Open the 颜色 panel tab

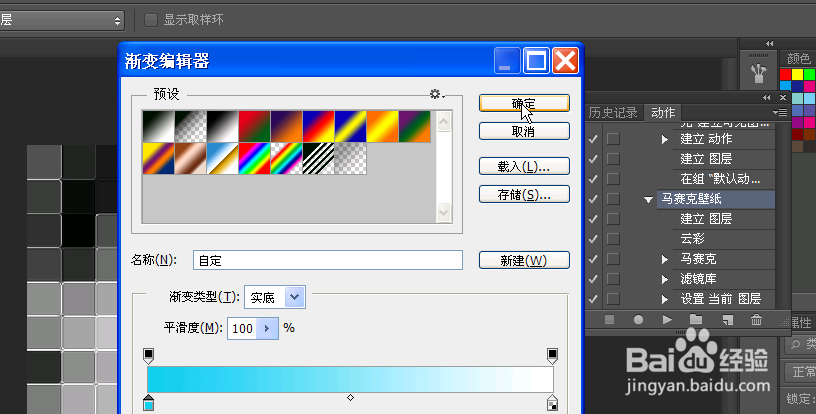pos(798,59)
